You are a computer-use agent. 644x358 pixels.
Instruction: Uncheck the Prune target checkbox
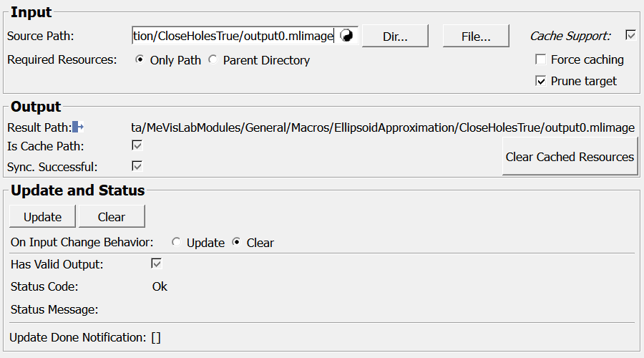(541, 81)
